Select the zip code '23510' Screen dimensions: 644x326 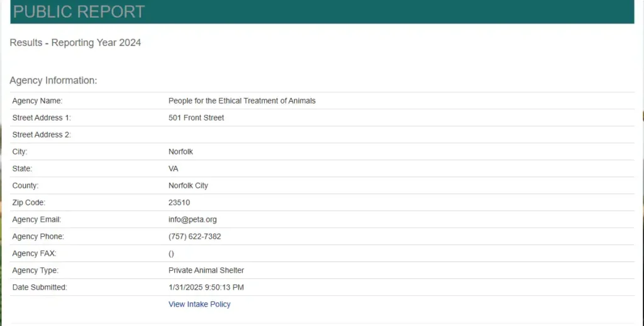click(x=179, y=202)
